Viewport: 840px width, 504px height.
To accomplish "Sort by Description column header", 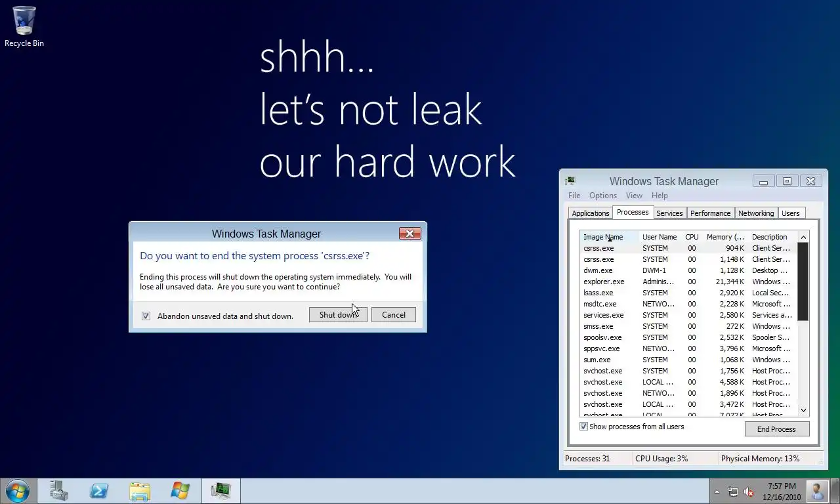I will [772, 237].
